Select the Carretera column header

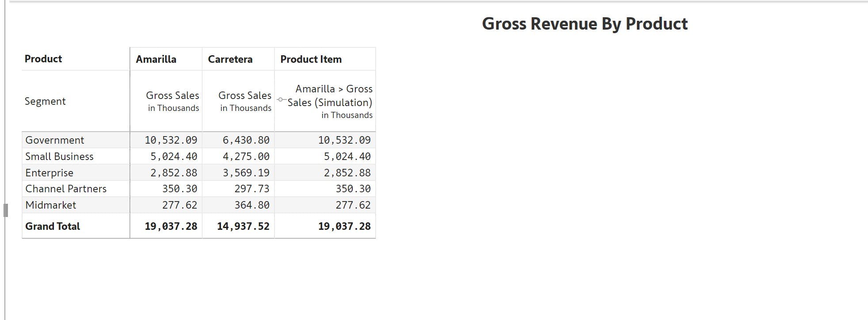coord(230,59)
